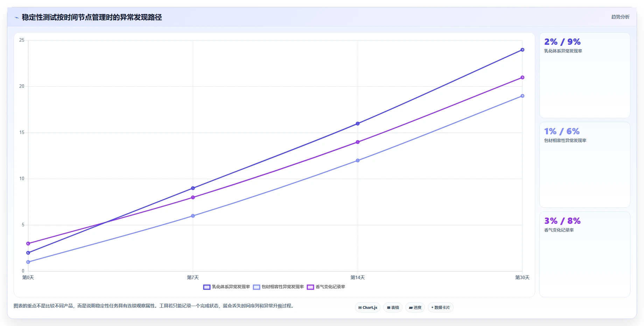644x326 pixels.
Task: Click the 包材相容性异常发现率 legend text
Action: 283,287
